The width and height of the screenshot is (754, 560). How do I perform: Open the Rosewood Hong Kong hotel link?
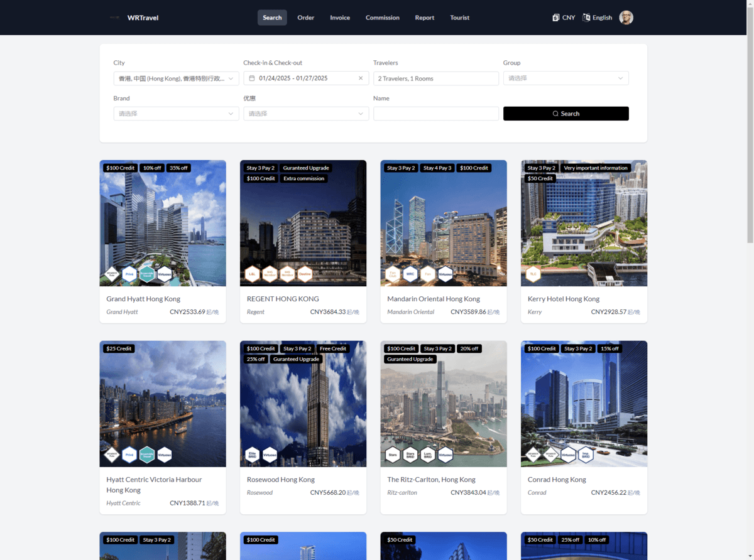(x=280, y=479)
